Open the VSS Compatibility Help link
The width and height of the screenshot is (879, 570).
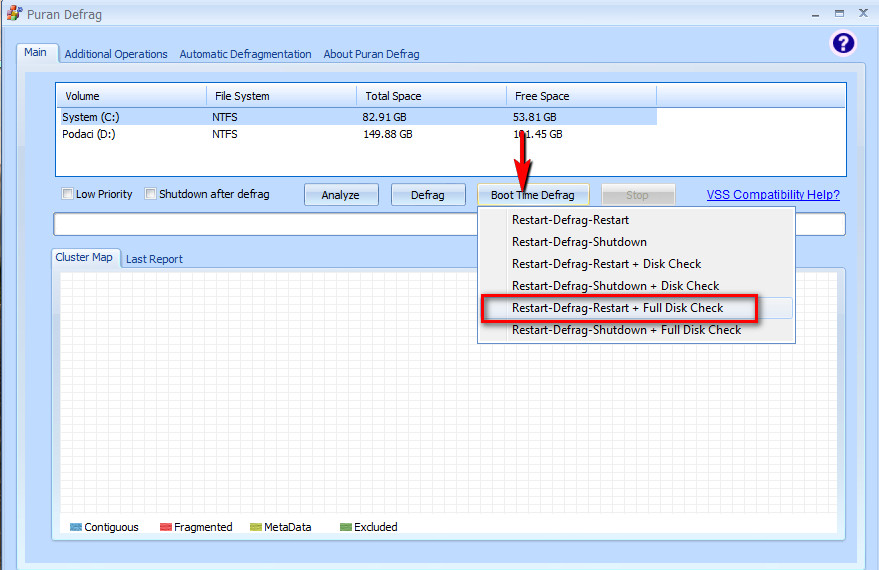(773, 194)
